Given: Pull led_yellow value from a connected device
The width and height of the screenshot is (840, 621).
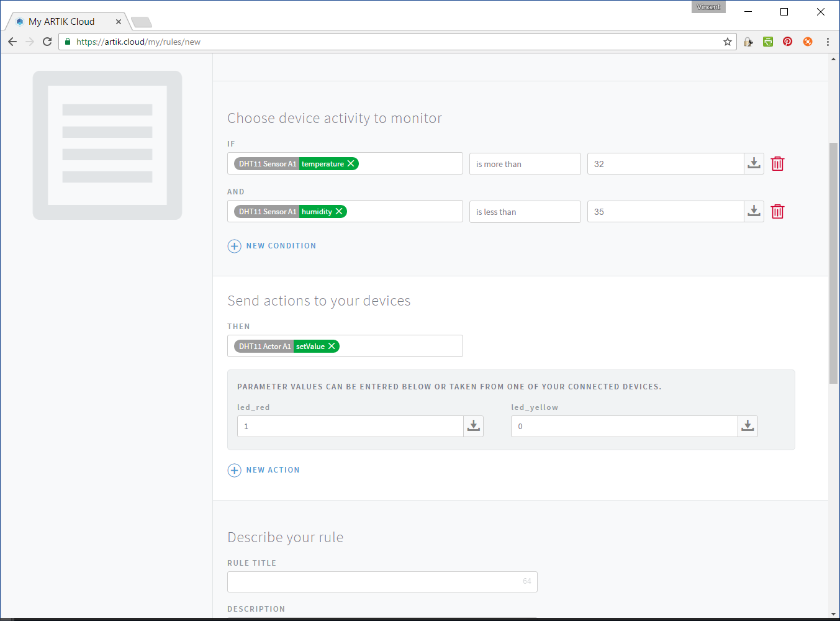Looking at the screenshot, I should click(747, 426).
